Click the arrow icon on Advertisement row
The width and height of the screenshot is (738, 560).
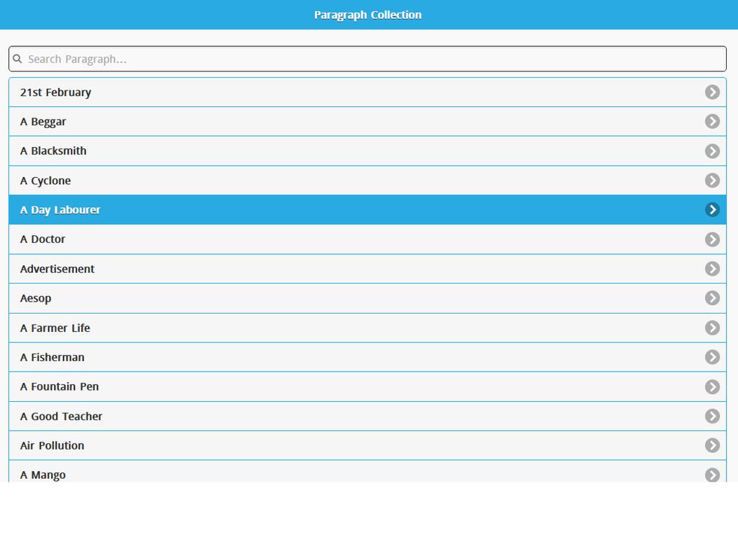pyautogui.click(x=711, y=269)
